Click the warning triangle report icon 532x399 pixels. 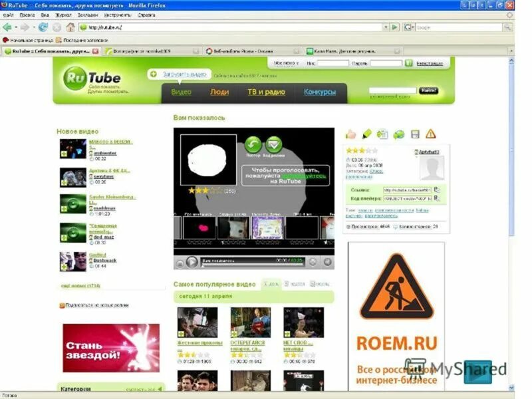(x=430, y=134)
